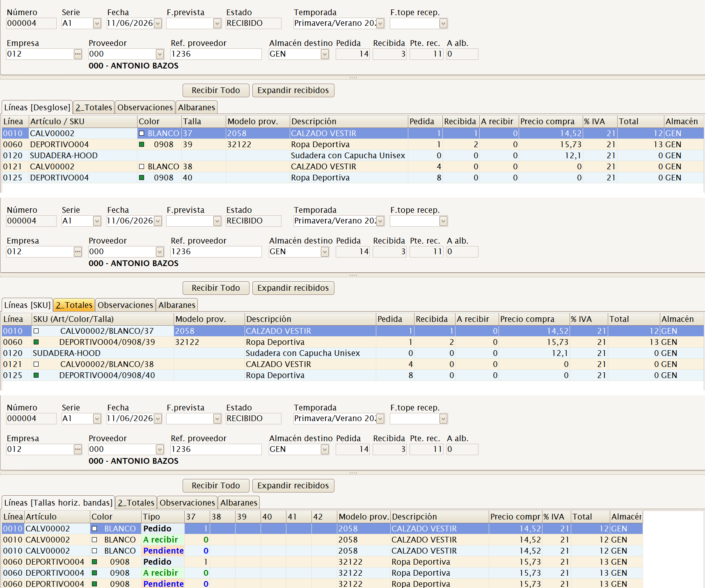The image size is (705, 588).
Task: Expand F.tope recep. dropdown in Líneas [Desglose] view
Action: pos(443,23)
